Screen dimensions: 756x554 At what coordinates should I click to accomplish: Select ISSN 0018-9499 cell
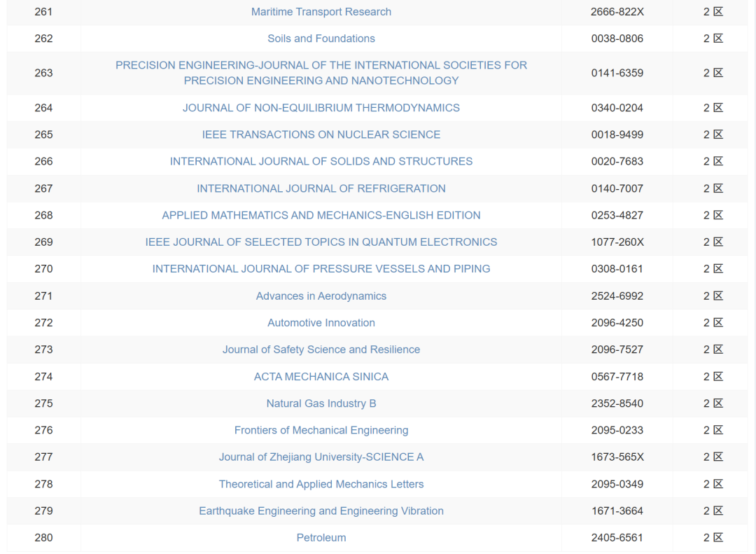point(617,134)
